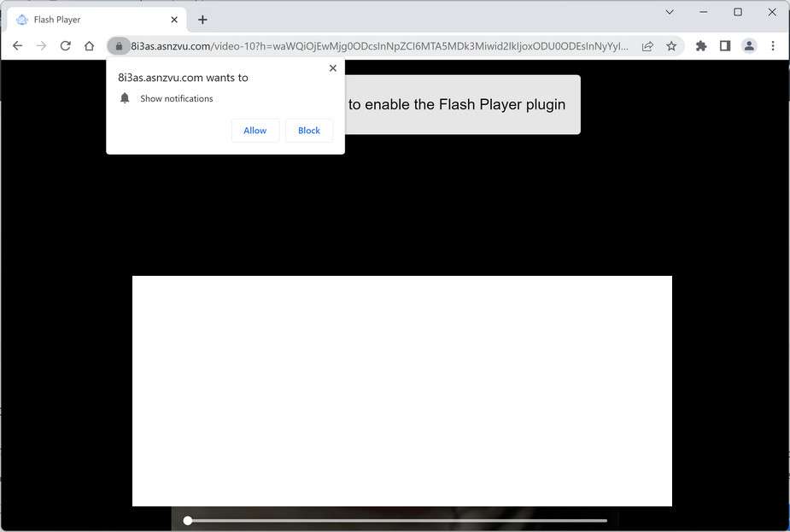This screenshot has width=790, height=532.
Task: Click the video progress slider handle
Action: tap(187, 520)
